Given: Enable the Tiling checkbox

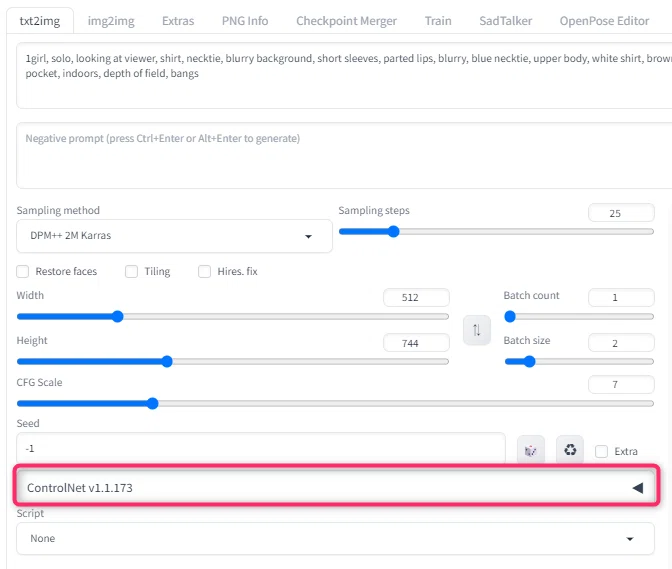Looking at the screenshot, I should click(132, 271).
